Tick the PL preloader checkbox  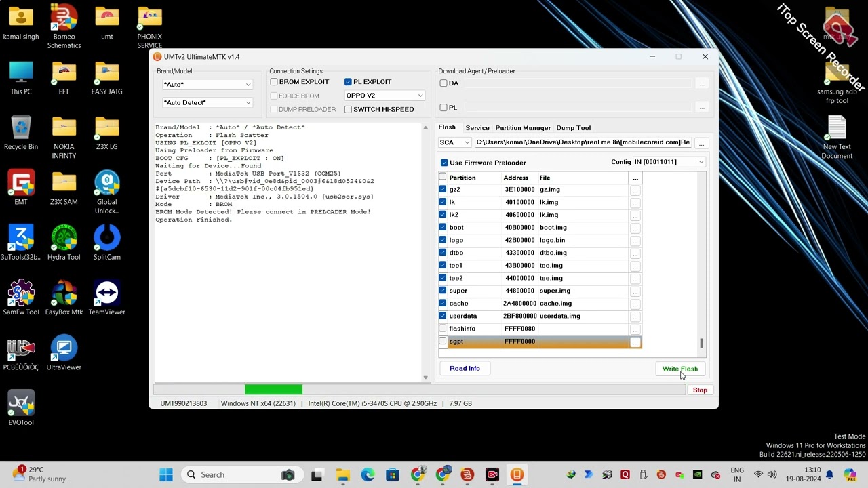point(443,108)
